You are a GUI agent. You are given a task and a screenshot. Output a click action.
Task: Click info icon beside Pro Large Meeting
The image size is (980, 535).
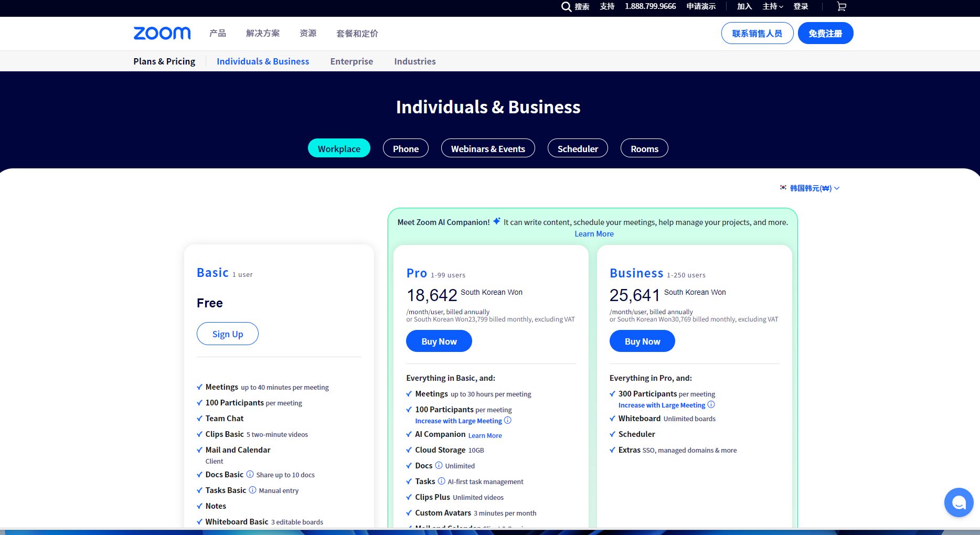[x=507, y=421]
